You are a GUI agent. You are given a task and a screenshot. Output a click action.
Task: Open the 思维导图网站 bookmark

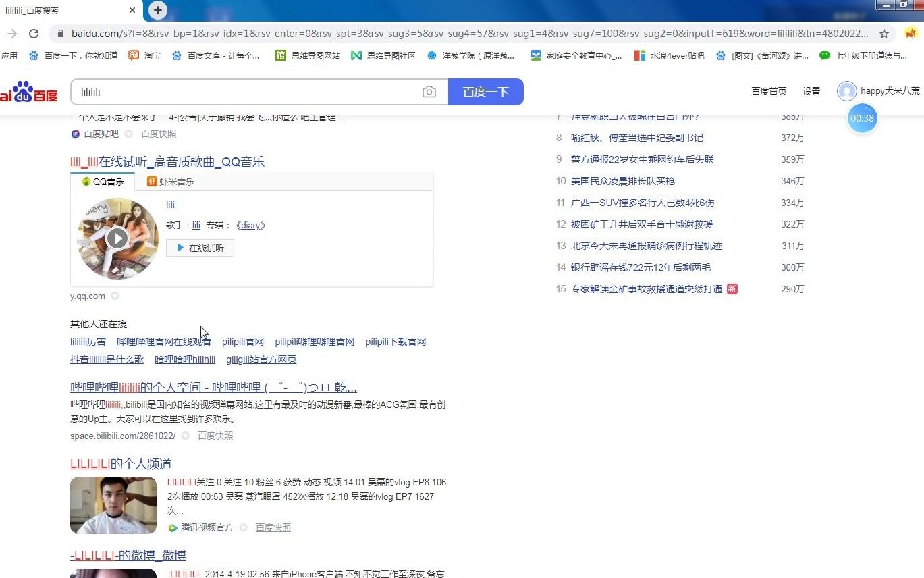point(308,55)
